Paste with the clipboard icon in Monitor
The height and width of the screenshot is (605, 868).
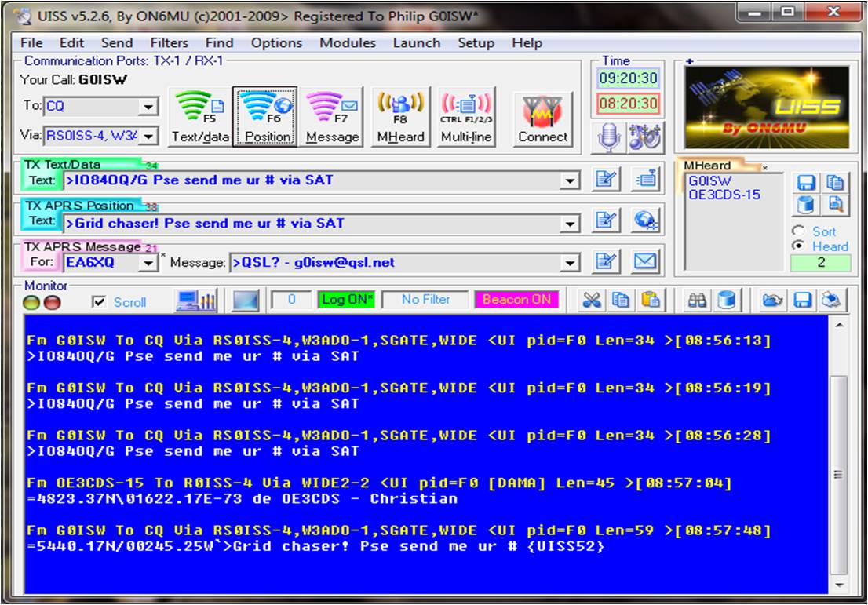(651, 301)
